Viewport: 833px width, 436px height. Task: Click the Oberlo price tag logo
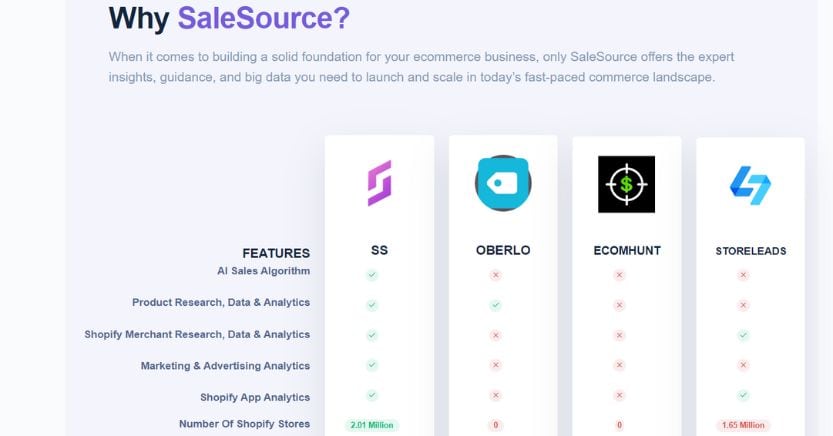(x=503, y=183)
